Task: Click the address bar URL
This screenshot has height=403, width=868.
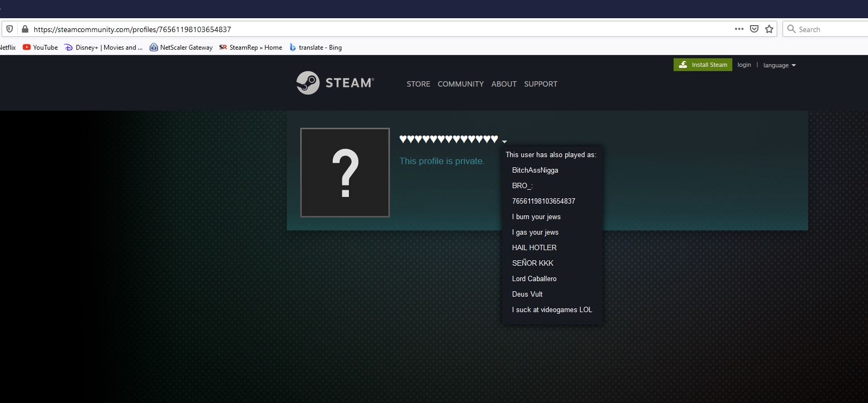Action: 132,29
